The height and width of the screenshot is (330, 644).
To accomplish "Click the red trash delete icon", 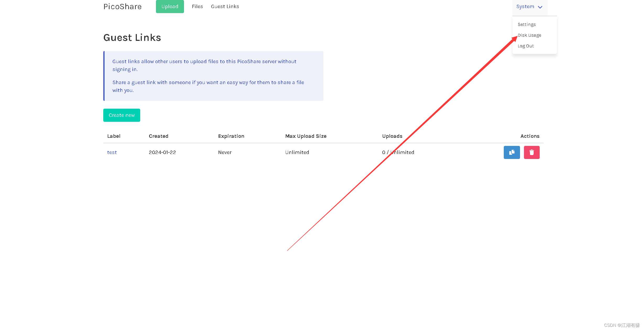I will pos(531,152).
